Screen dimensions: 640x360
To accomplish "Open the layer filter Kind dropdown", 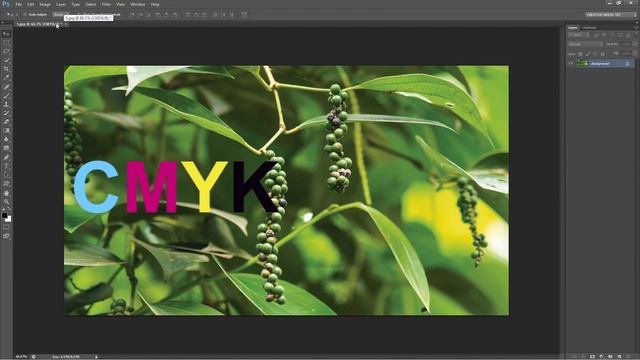I will (x=578, y=35).
